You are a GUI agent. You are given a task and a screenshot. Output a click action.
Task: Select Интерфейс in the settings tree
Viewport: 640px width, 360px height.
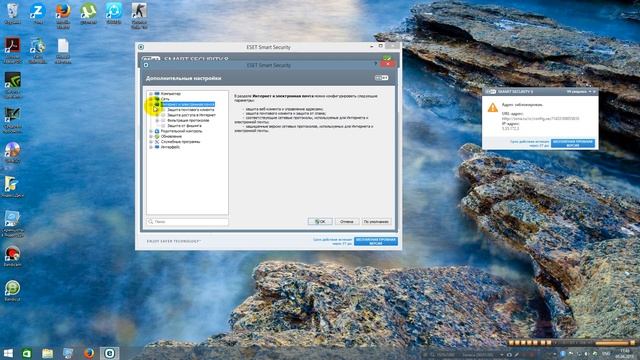pyautogui.click(x=170, y=147)
